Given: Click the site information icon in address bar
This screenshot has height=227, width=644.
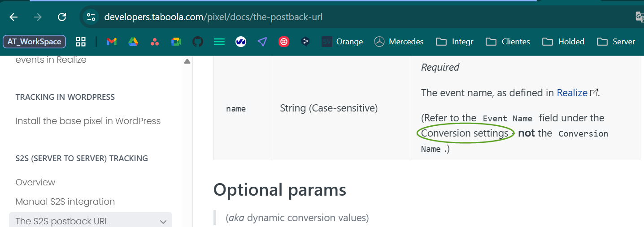Looking at the screenshot, I should [x=91, y=17].
